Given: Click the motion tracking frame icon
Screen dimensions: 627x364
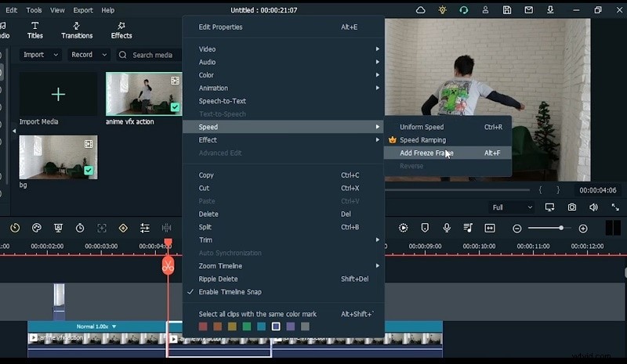Looking at the screenshot, I should coord(102,228).
